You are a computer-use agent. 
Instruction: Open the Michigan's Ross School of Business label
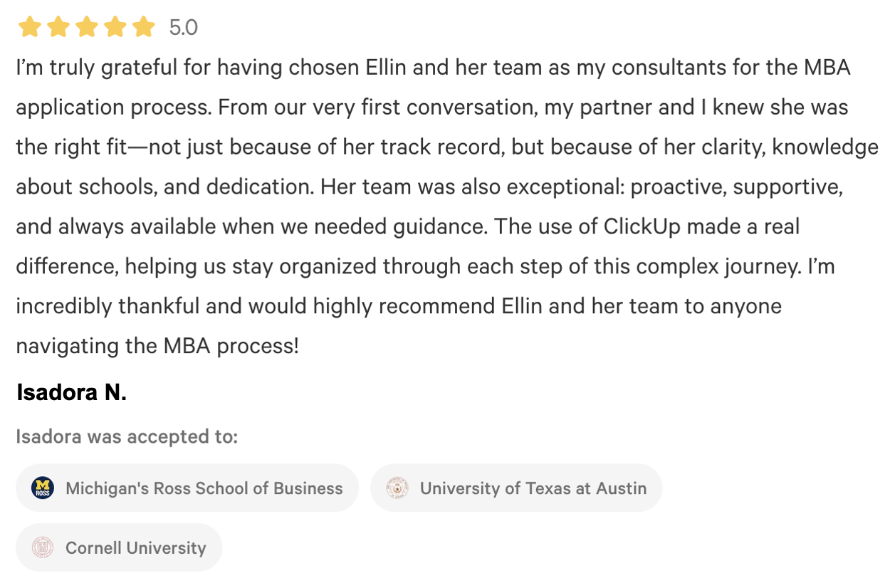pyautogui.click(x=204, y=488)
